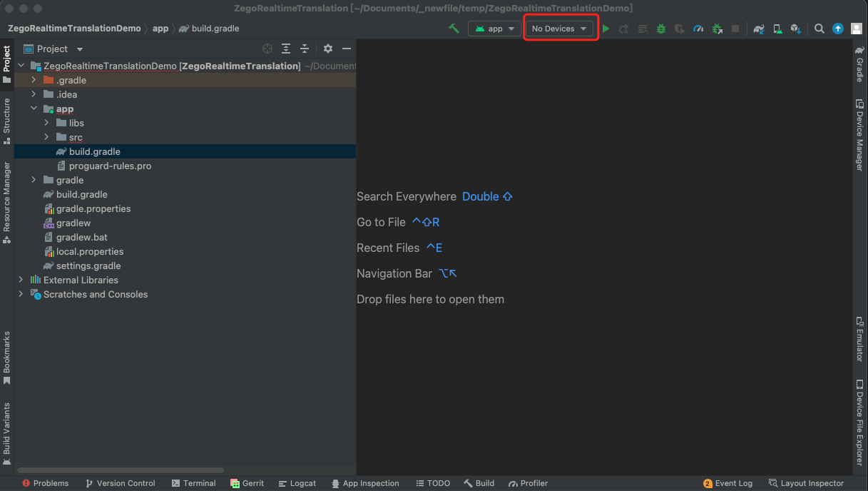Open the Gradle tool window tab
This screenshot has width=868, height=491.
(x=860, y=65)
